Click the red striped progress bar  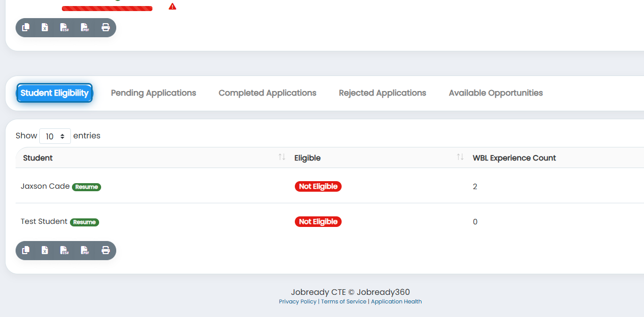(x=107, y=8)
